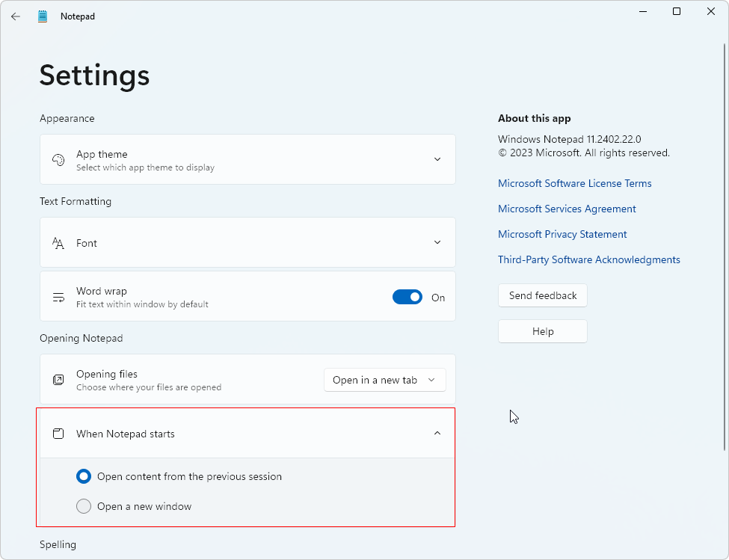Image resolution: width=729 pixels, height=560 pixels.
Task: Open Microsoft Services Agreement link
Action: click(567, 209)
